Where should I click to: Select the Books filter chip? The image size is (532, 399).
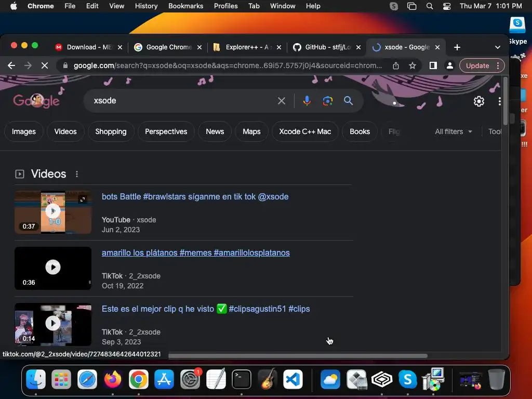pyautogui.click(x=360, y=131)
